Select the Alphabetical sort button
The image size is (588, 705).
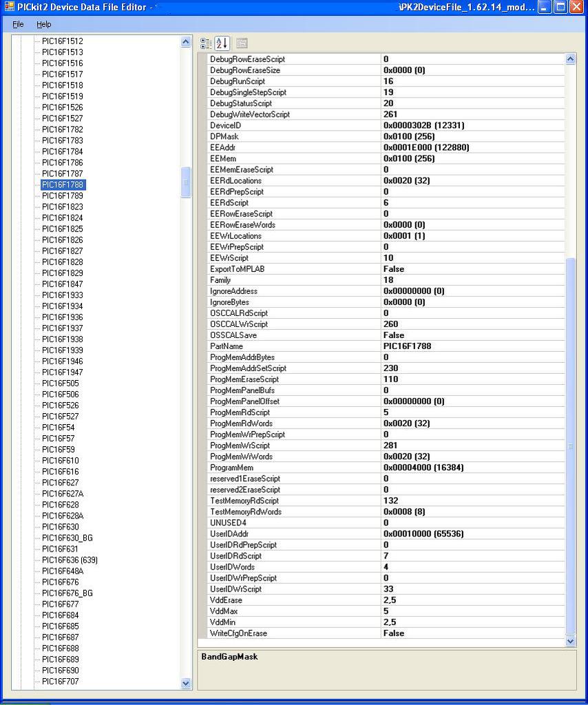[x=222, y=43]
